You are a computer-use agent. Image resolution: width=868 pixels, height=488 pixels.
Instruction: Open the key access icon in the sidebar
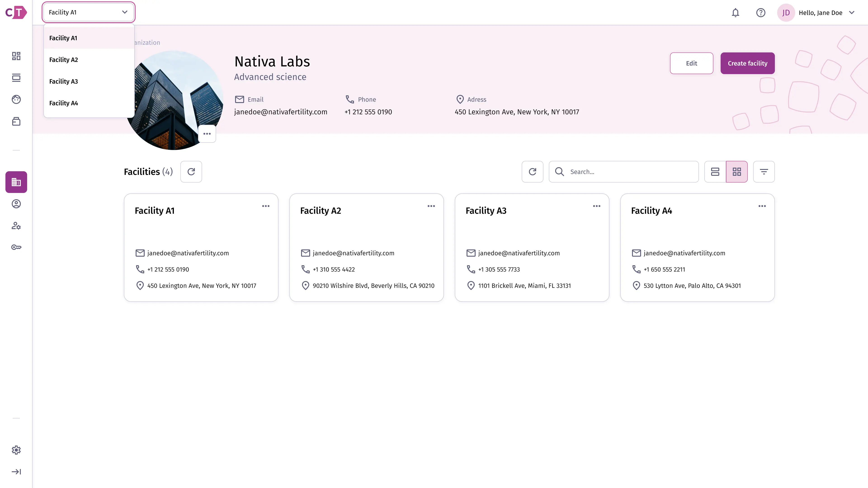coord(16,247)
